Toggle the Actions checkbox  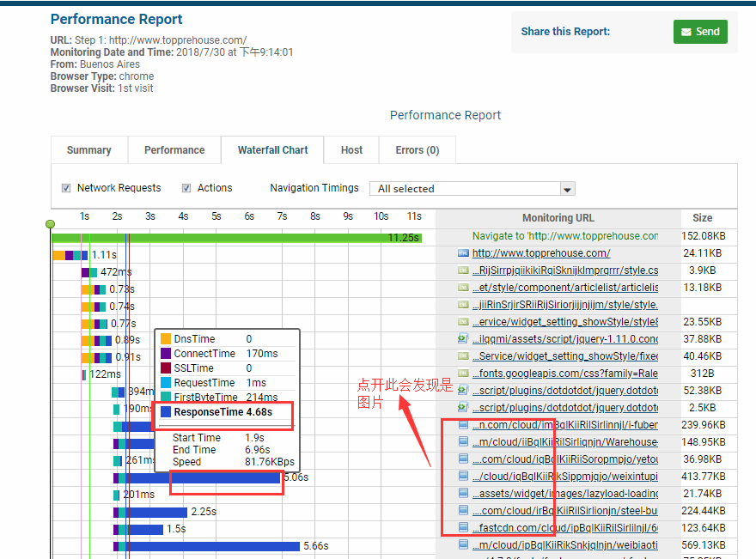[186, 188]
